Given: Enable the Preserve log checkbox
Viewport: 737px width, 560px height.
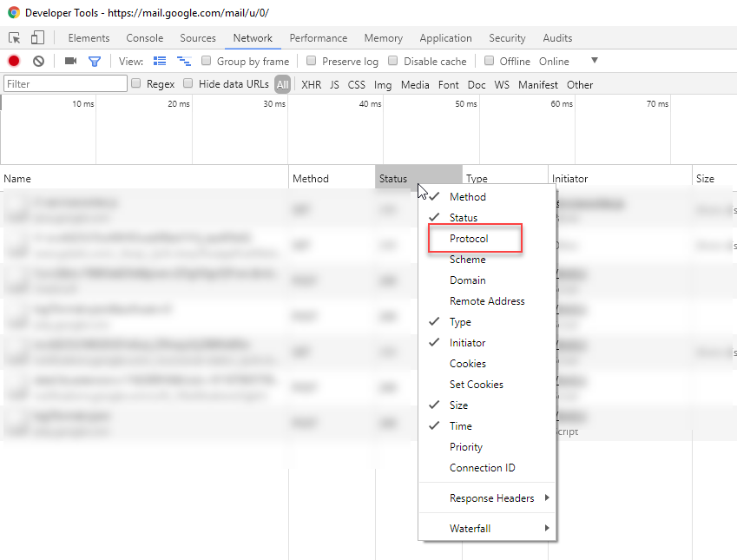Looking at the screenshot, I should 311,61.
